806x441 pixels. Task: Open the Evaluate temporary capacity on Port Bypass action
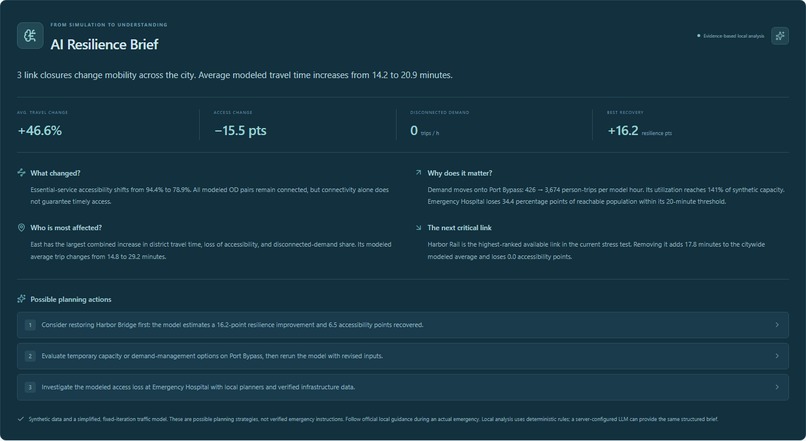pos(403,356)
